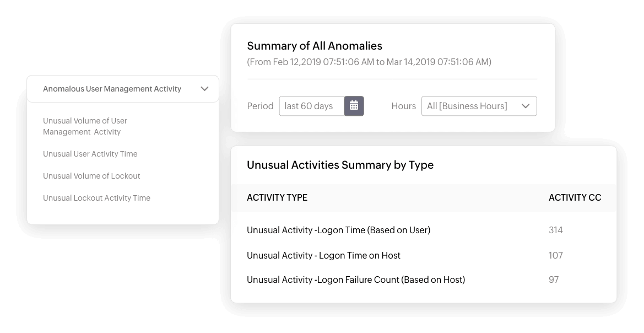Open the row Unusual Activity - Logon Time on Host

tap(323, 255)
